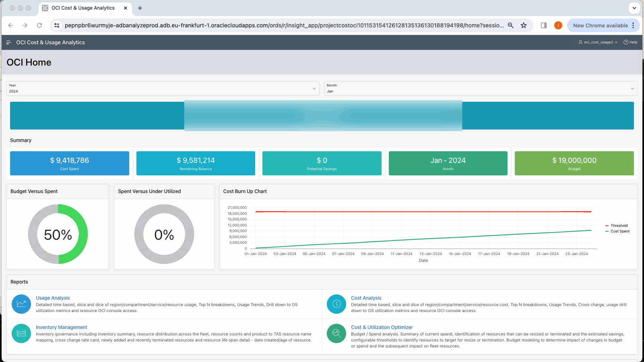
Task: Click the New Chrome available button
Action: click(x=600, y=25)
